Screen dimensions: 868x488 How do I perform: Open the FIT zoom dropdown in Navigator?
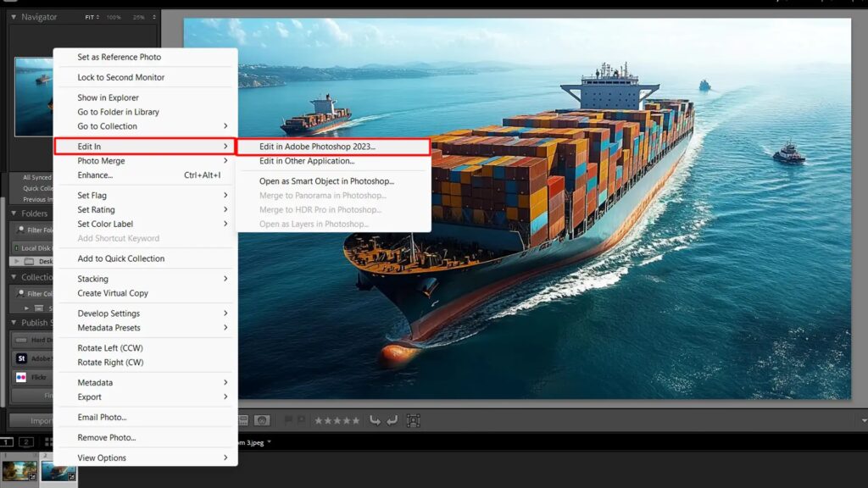click(x=91, y=17)
